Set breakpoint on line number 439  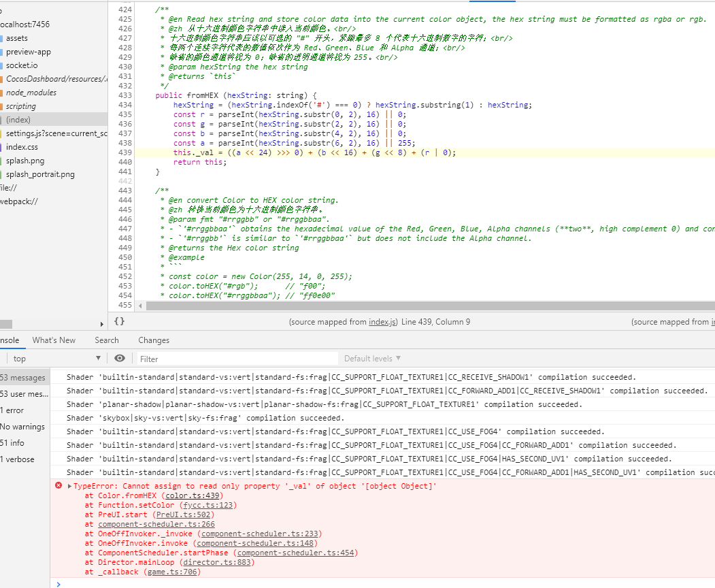pos(125,153)
